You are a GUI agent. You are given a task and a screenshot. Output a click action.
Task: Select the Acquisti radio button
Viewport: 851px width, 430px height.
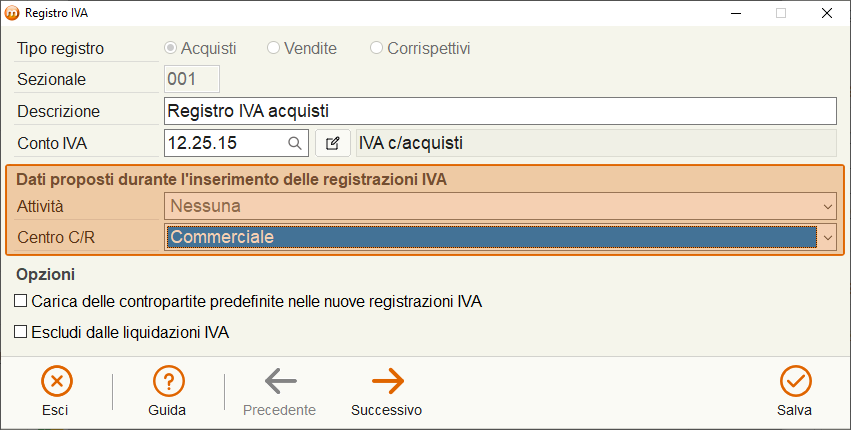[x=170, y=48]
